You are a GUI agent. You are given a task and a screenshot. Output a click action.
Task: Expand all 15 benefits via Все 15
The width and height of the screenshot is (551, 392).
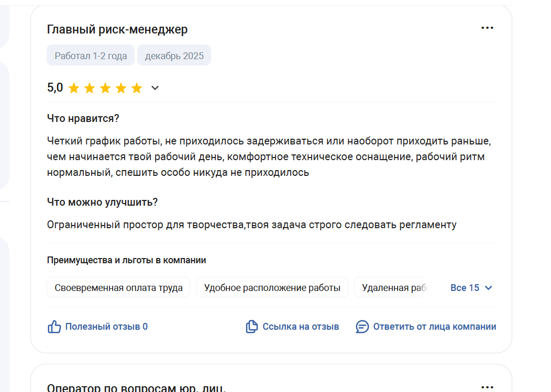[471, 288]
